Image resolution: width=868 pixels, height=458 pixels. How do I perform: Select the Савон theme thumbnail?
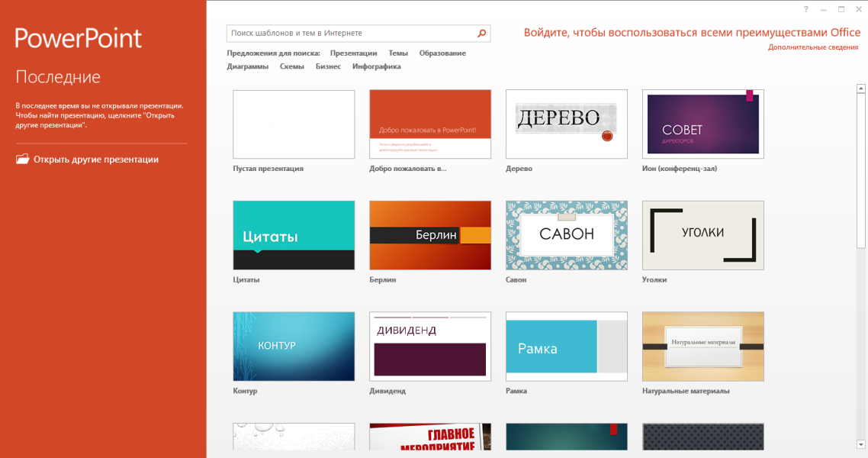[x=566, y=235]
